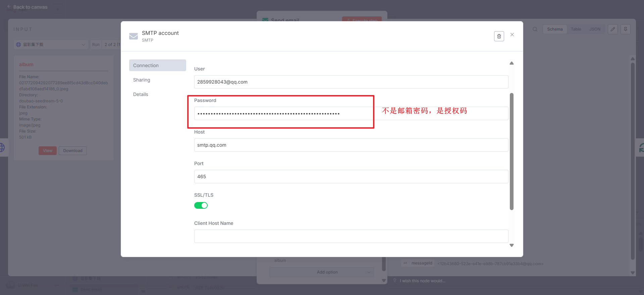Click the pin icon in output panel

[626, 29]
